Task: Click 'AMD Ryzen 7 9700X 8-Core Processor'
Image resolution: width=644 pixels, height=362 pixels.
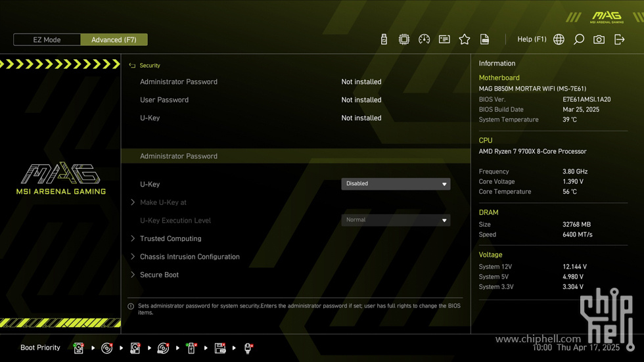Action: 532,152
